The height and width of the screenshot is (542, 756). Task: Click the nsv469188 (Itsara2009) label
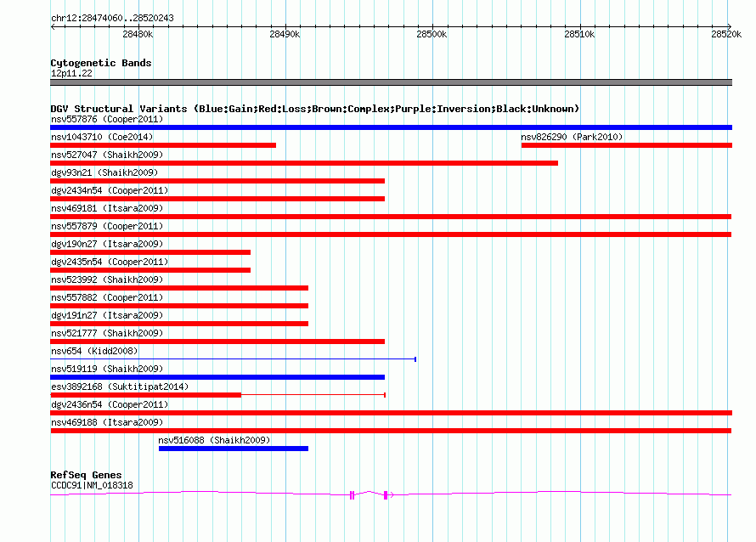tap(107, 422)
